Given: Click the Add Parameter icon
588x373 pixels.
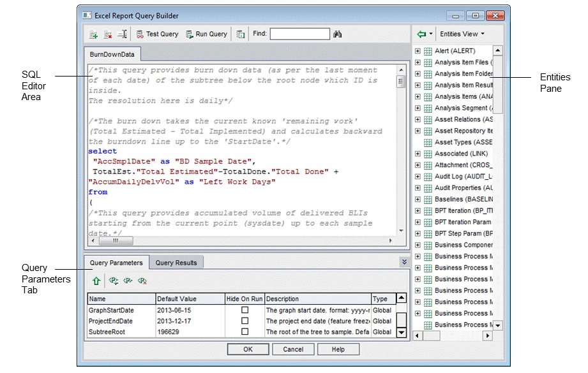Looking at the screenshot, I should 114,280.
